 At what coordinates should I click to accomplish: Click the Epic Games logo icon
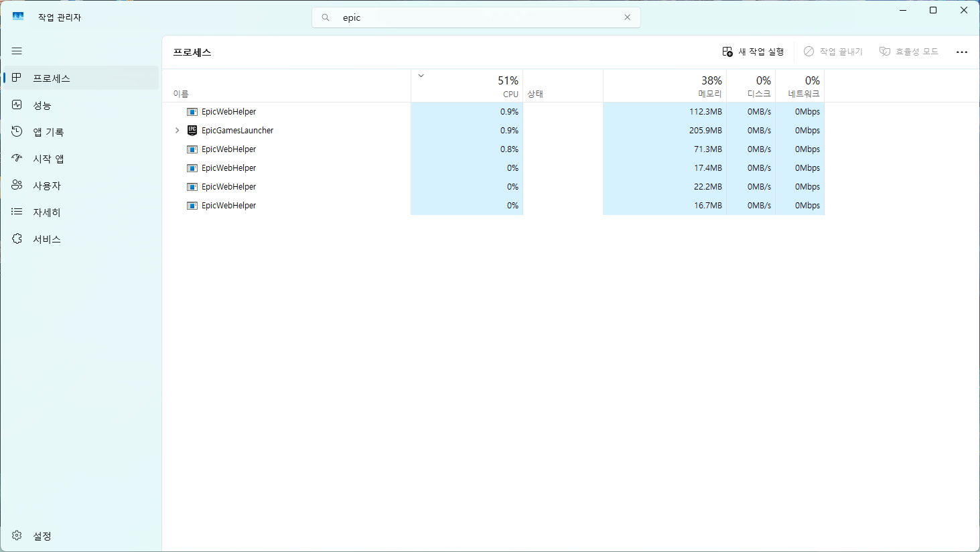click(192, 131)
